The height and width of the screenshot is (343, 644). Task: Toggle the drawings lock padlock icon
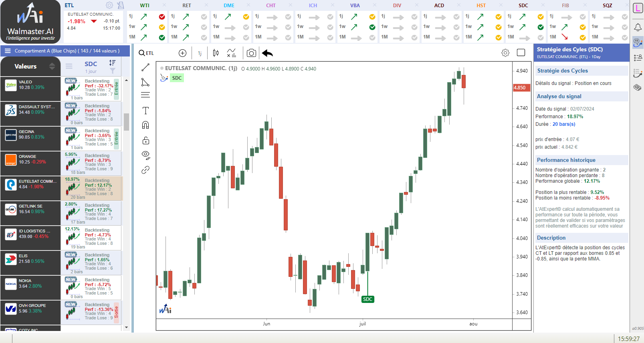coord(146,140)
